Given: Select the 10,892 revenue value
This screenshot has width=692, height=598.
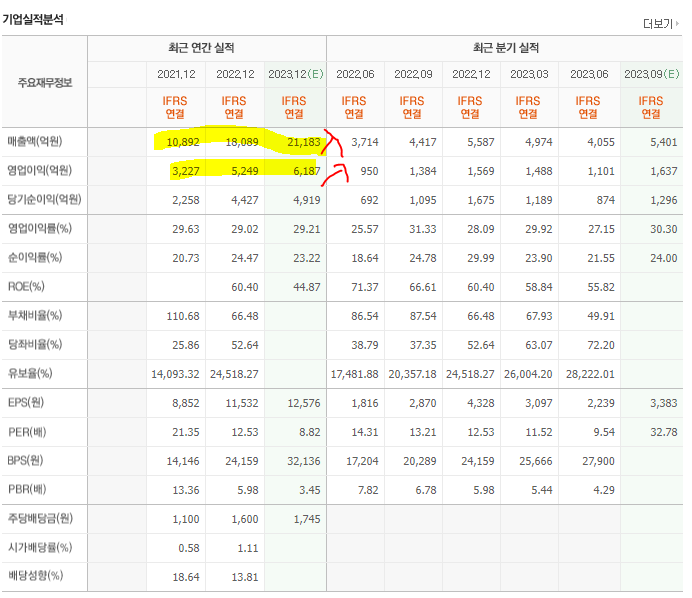Looking at the screenshot, I should tap(183, 143).
